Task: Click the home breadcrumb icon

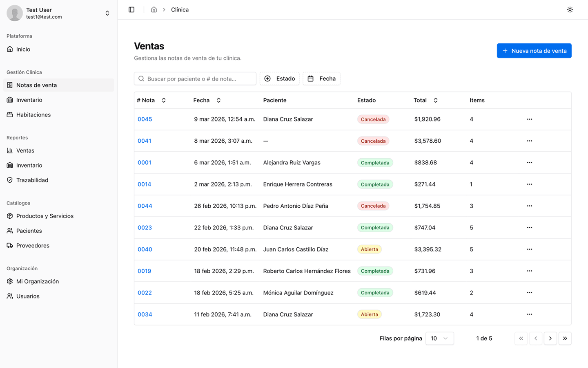Action: click(x=154, y=9)
